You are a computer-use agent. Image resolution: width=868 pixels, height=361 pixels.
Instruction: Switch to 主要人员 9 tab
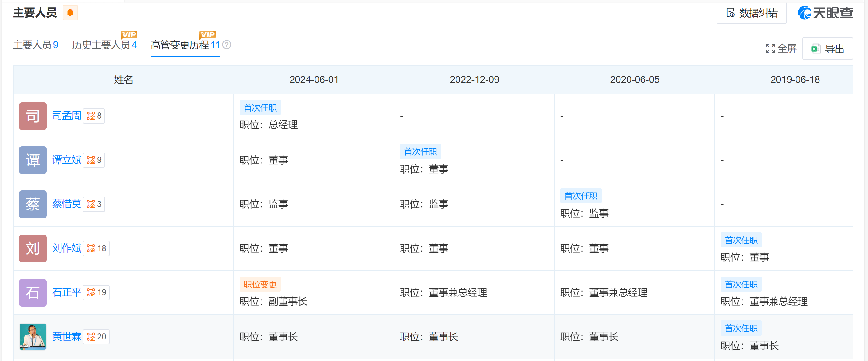point(35,45)
